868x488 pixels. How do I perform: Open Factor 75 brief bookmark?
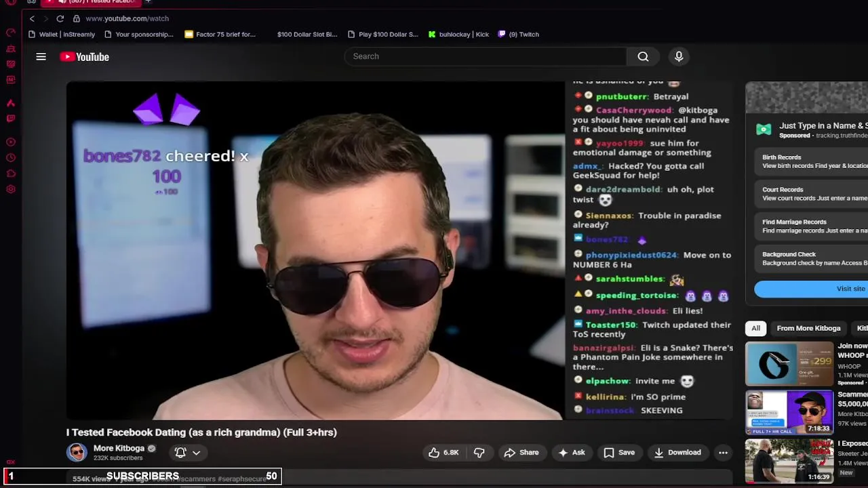pyautogui.click(x=220, y=35)
